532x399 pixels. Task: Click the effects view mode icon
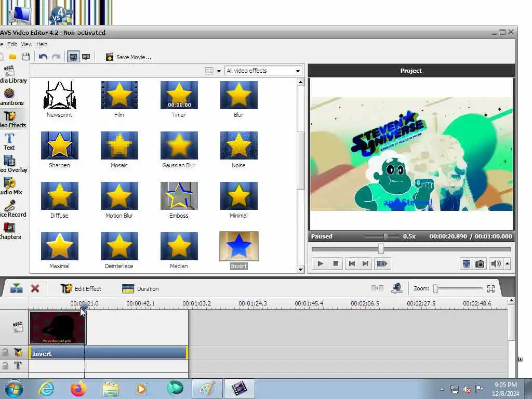pos(209,71)
